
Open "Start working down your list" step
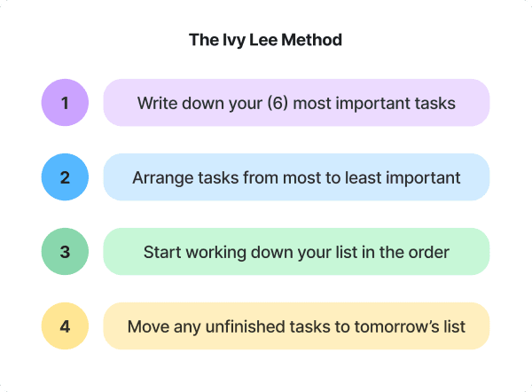tap(296, 251)
